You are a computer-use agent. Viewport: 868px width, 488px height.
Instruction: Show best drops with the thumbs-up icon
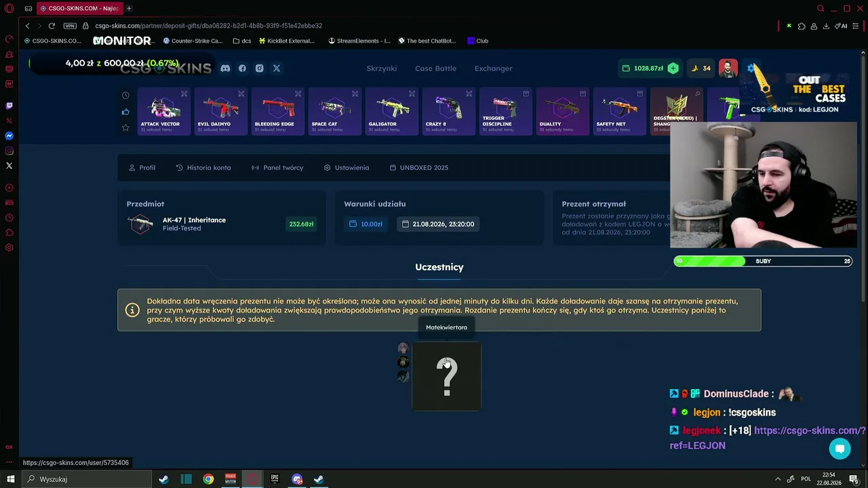pos(125,112)
